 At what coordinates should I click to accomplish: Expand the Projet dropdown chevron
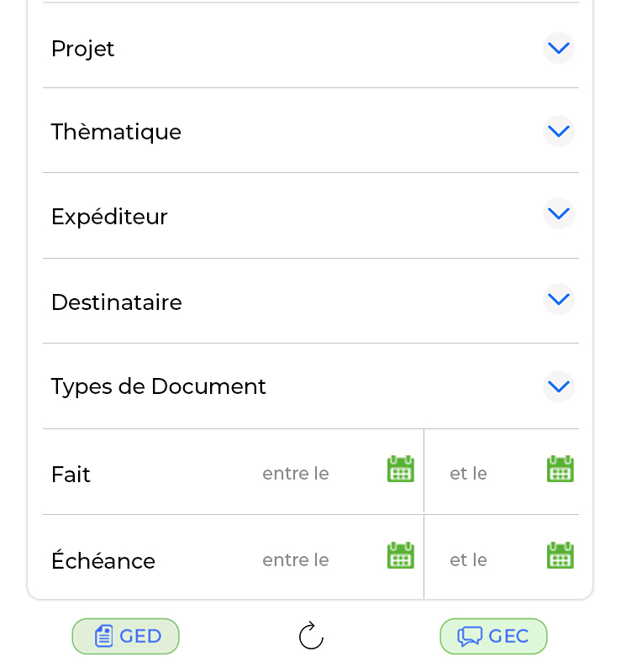(x=559, y=48)
